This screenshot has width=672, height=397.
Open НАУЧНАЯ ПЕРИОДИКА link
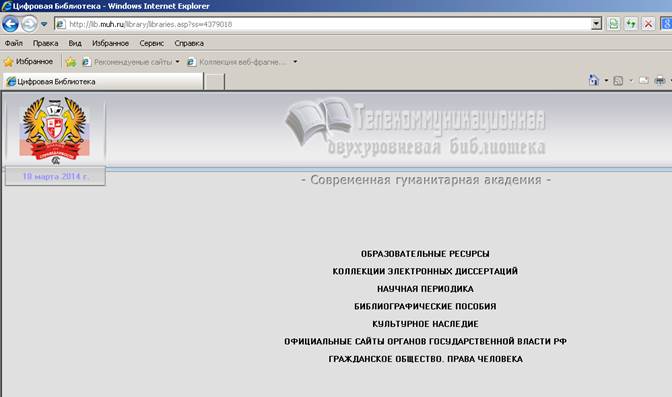(425, 289)
